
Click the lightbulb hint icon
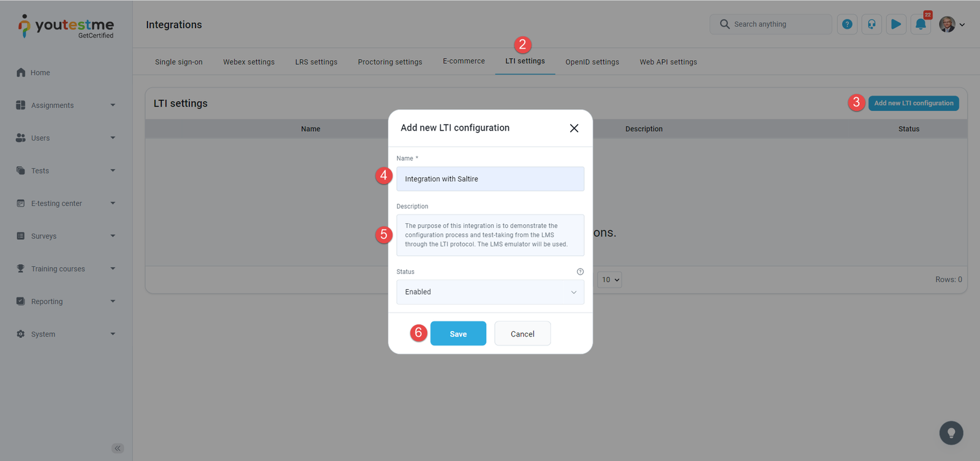click(x=951, y=433)
